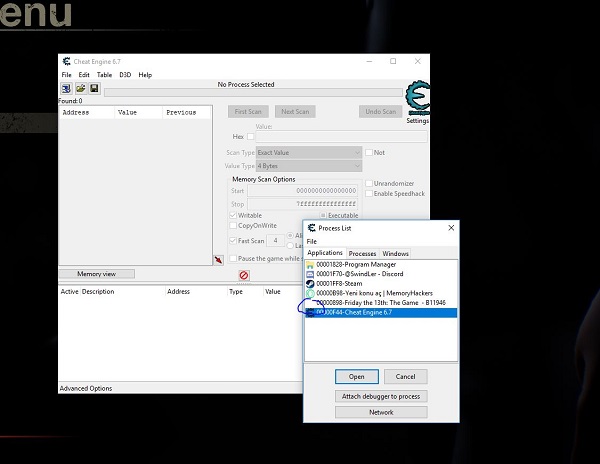
Task: Open the File menu in Cheat Engine
Action: [67, 75]
